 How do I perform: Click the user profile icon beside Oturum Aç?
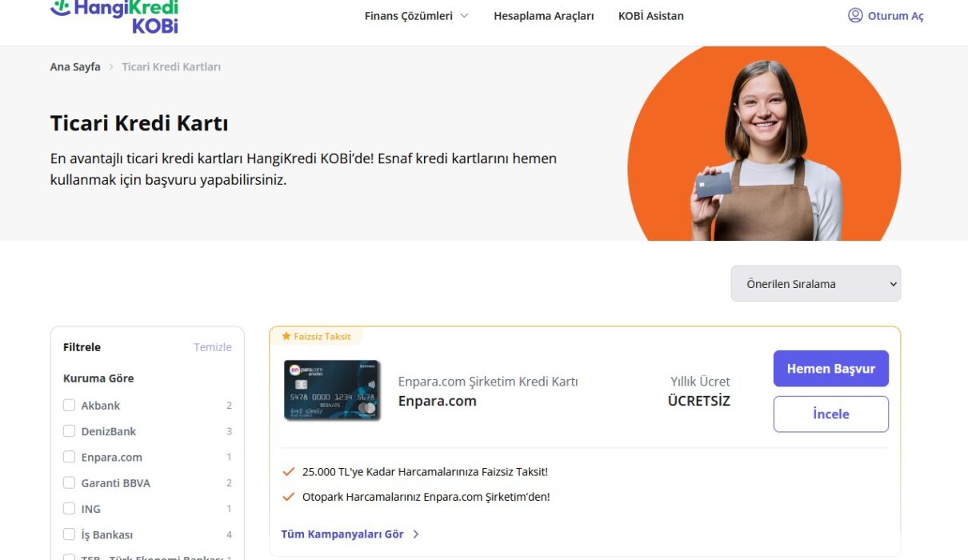pyautogui.click(x=855, y=15)
